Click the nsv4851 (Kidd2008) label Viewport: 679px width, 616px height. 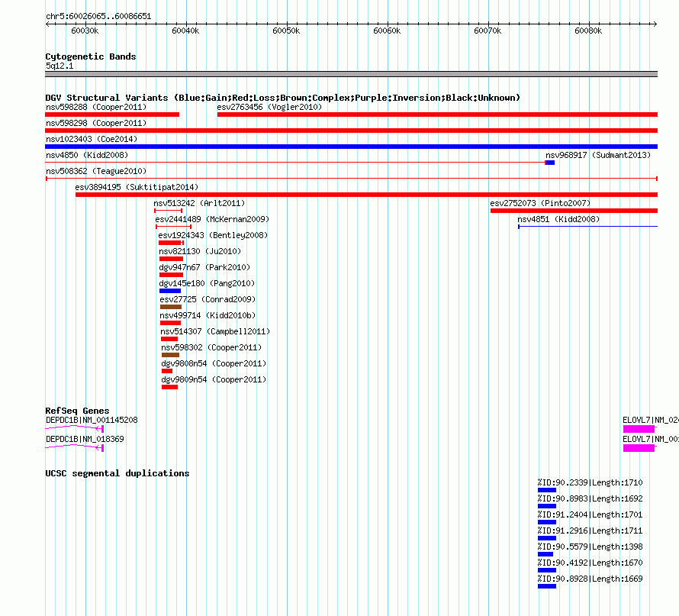click(558, 219)
